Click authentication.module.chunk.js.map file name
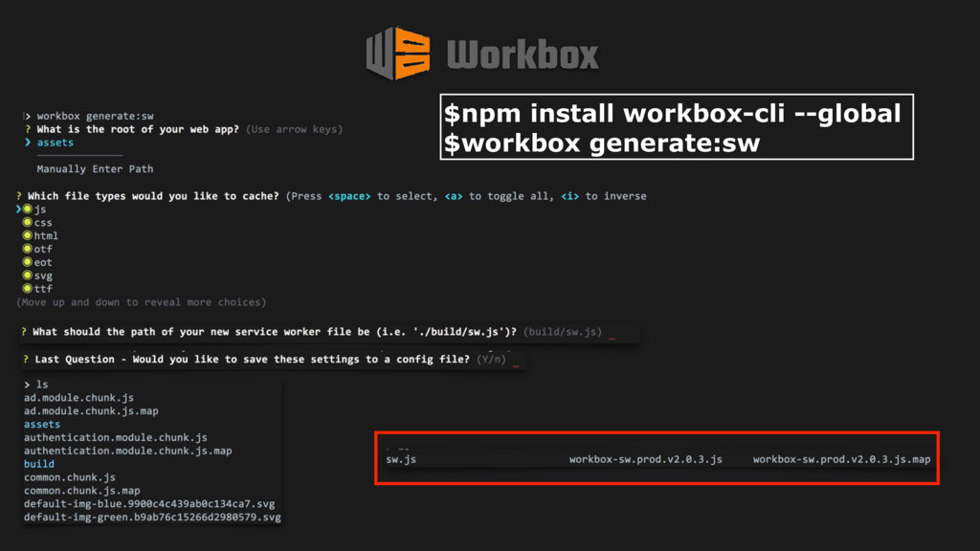980x551 pixels. [128, 451]
